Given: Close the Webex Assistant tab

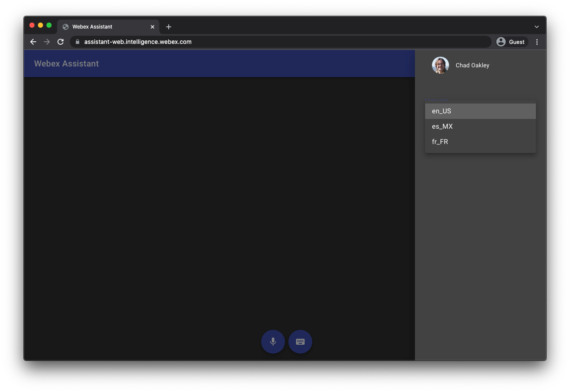Looking at the screenshot, I should coord(153,27).
